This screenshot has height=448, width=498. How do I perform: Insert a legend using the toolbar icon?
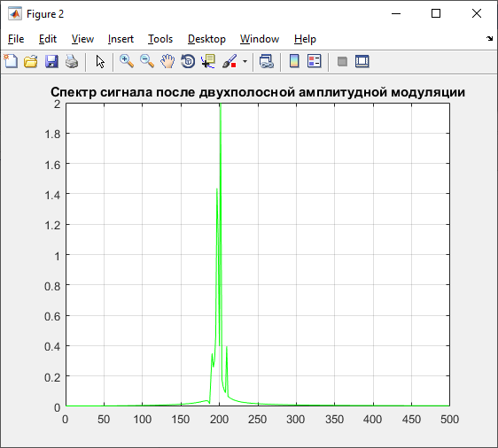tap(315, 61)
